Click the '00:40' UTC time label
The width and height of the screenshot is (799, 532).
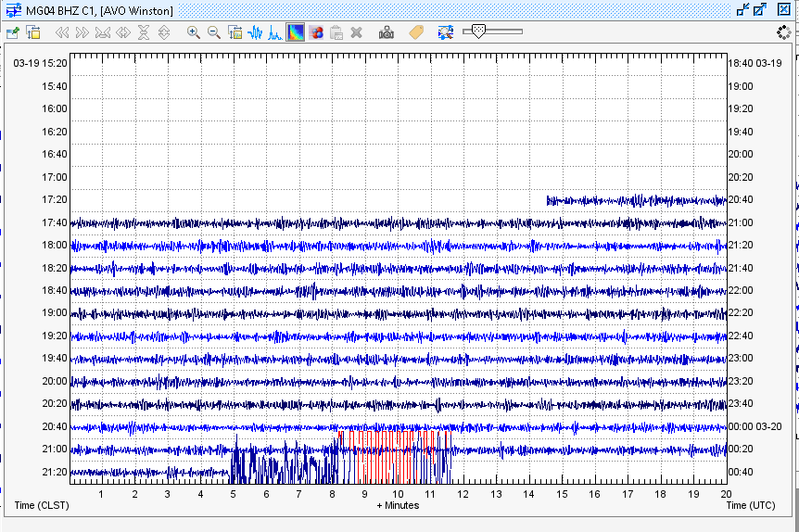click(x=741, y=472)
